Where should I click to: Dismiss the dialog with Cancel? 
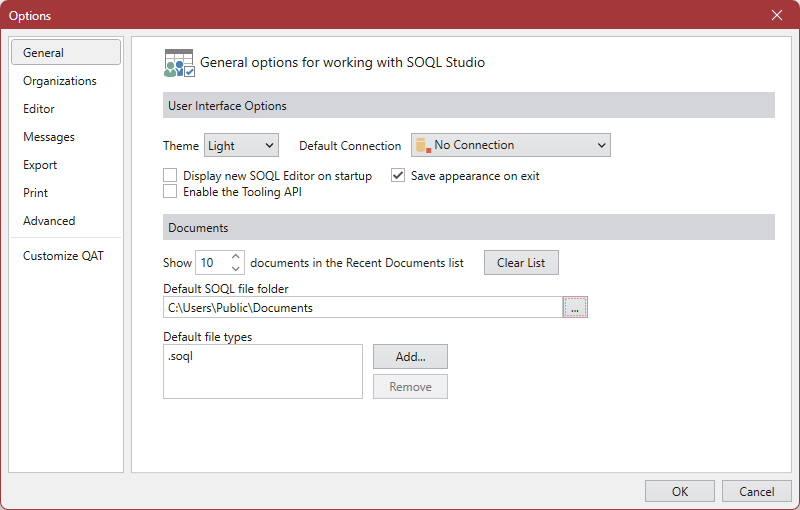(x=757, y=491)
